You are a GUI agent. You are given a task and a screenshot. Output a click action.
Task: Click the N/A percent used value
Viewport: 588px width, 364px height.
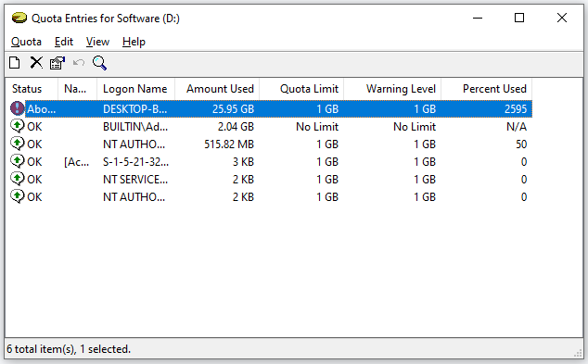coord(517,127)
